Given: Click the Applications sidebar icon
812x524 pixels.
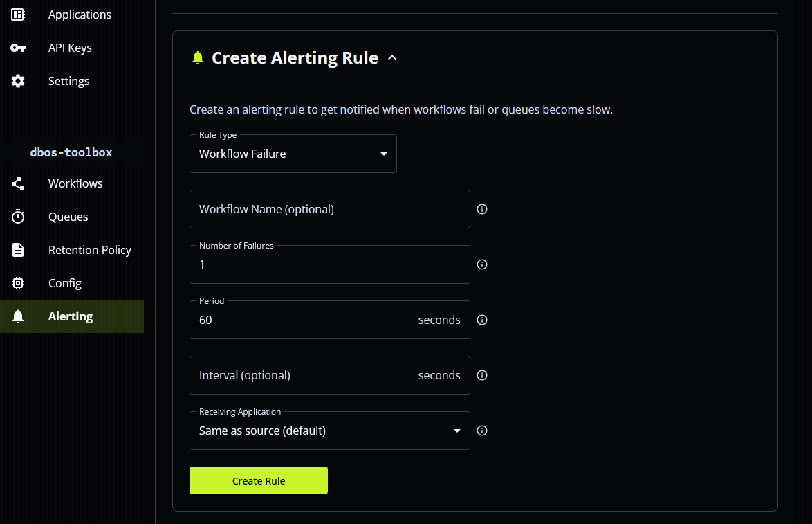Looking at the screenshot, I should [x=18, y=15].
